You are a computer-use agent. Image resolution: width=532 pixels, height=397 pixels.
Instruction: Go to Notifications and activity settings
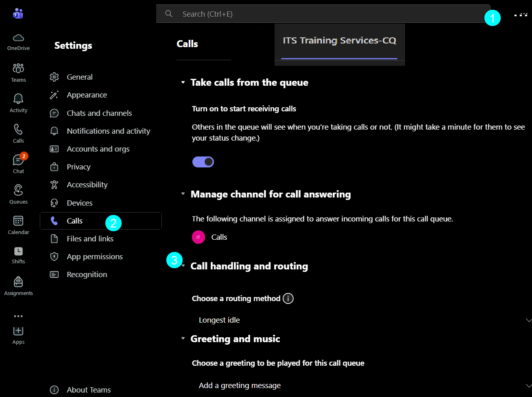[108, 131]
